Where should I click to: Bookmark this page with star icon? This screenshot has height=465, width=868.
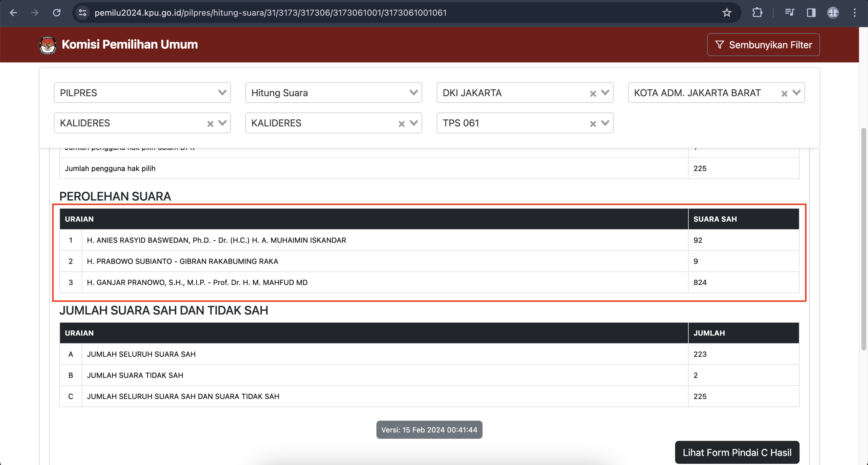coord(727,13)
